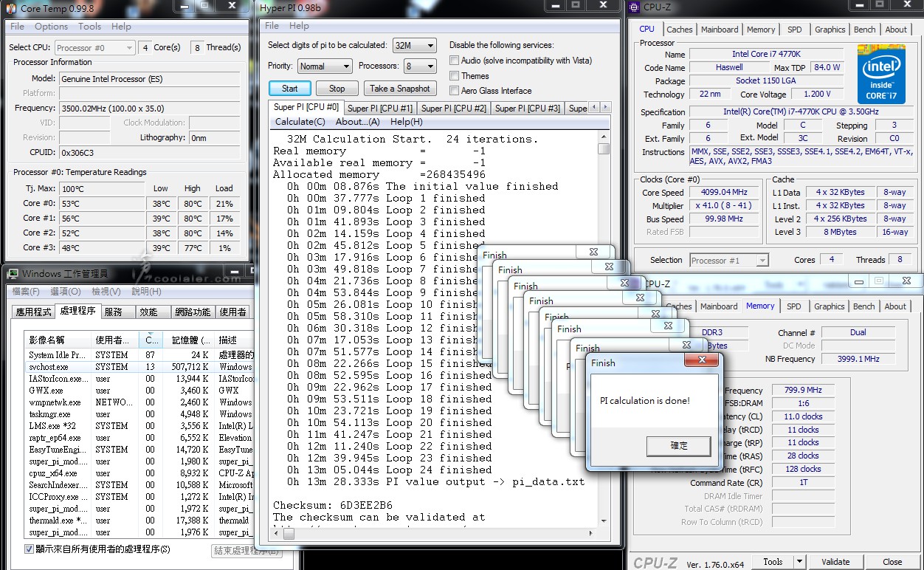This screenshot has width=924, height=570.
Task: Select thermald.exe process row
Action: tap(139, 521)
